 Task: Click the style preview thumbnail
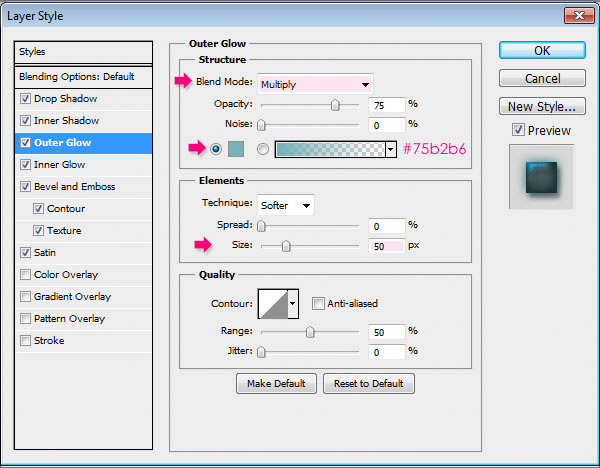(541, 177)
